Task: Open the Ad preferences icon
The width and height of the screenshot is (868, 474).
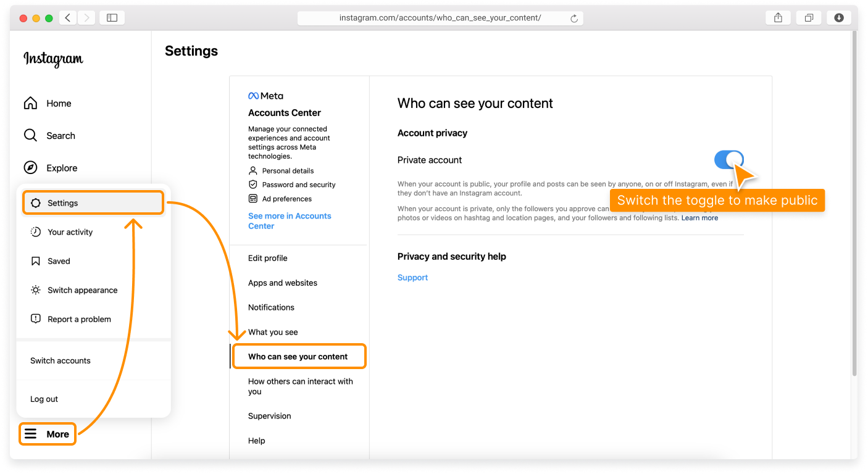Action: pyautogui.click(x=253, y=198)
